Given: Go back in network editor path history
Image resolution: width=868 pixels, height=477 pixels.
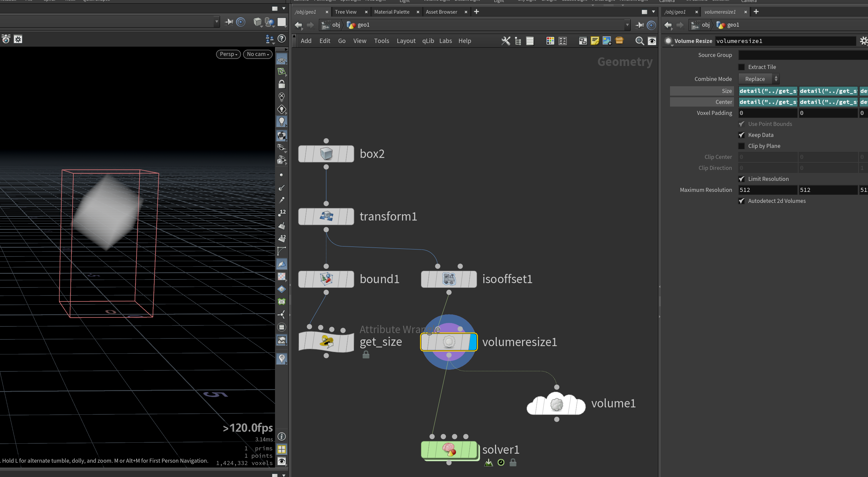Looking at the screenshot, I should [x=298, y=25].
